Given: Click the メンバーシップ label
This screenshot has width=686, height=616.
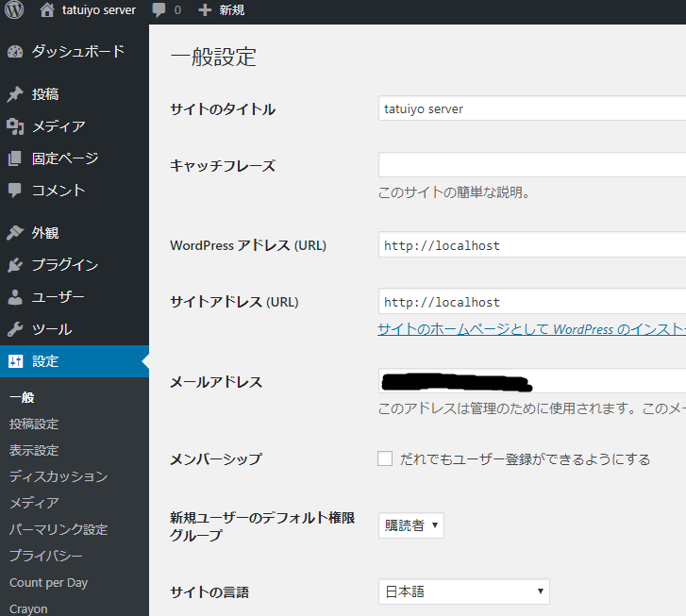Looking at the screenshot, I should tap(216, 459).
